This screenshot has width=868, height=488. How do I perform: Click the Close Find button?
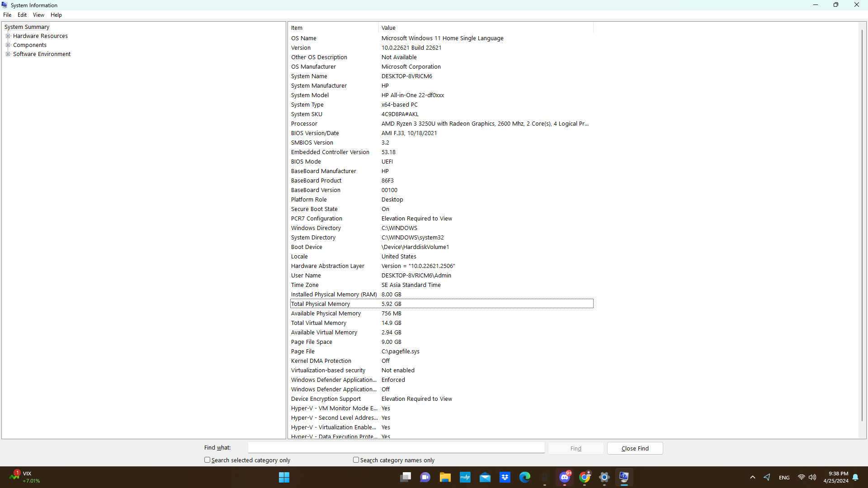pos(635,448)
